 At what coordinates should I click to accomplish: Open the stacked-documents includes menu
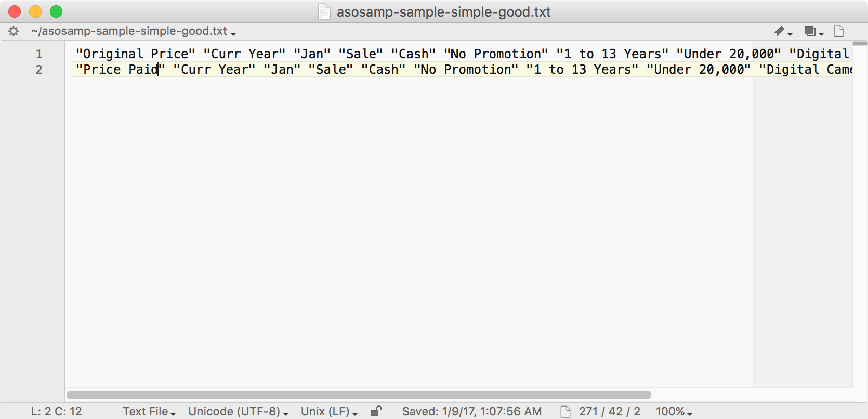tap(814, 31)
